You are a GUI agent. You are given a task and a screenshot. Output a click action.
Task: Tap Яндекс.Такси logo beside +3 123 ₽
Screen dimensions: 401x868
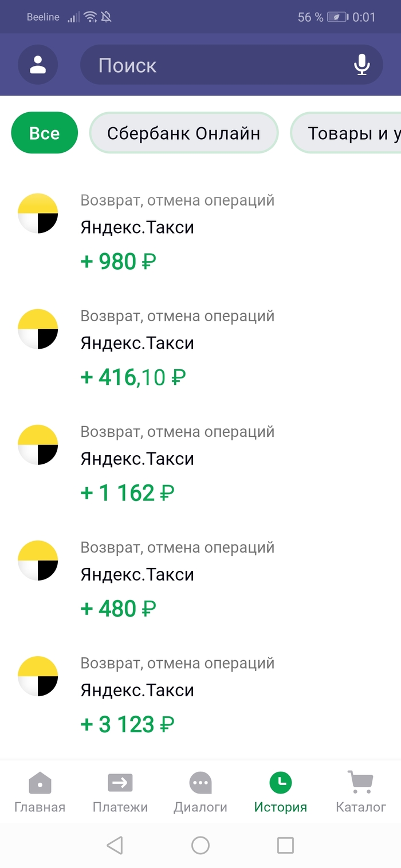[38, 675]
